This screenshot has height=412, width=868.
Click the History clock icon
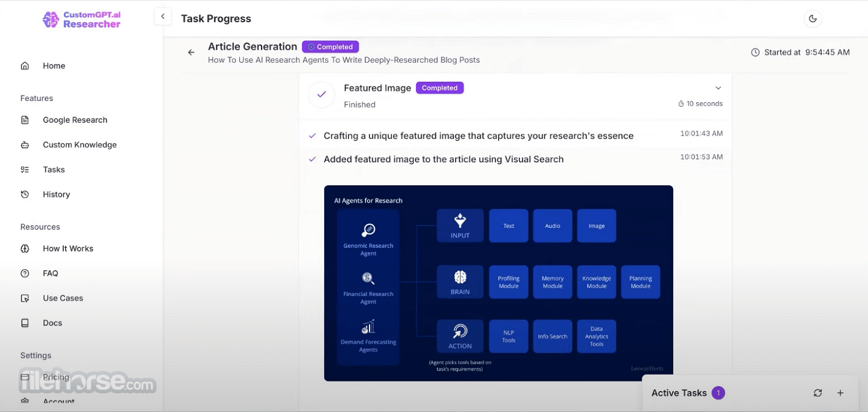(x=25, y=195)
